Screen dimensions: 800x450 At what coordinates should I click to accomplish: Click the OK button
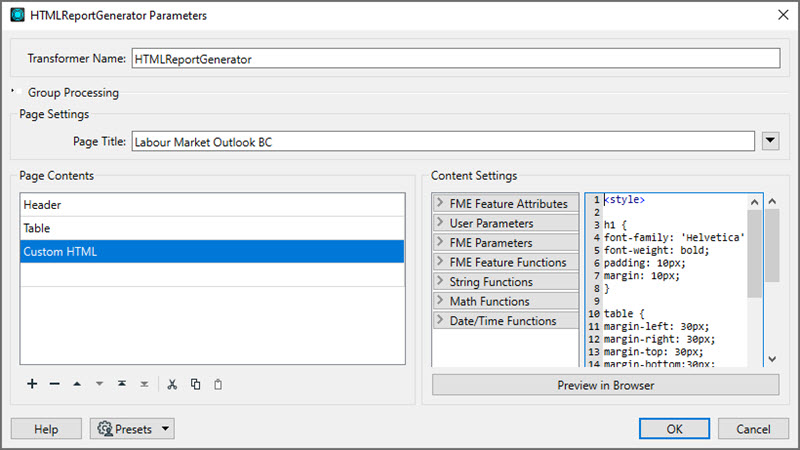click(x=674, y=429)
